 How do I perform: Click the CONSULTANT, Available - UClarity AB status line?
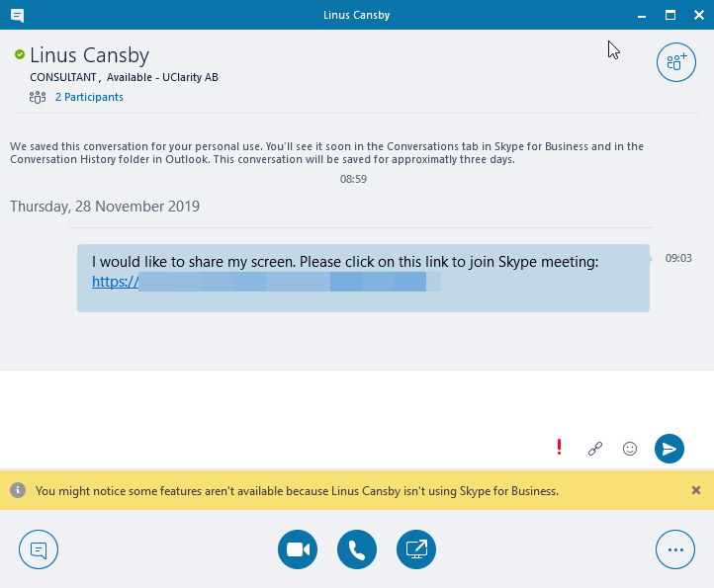124,77
